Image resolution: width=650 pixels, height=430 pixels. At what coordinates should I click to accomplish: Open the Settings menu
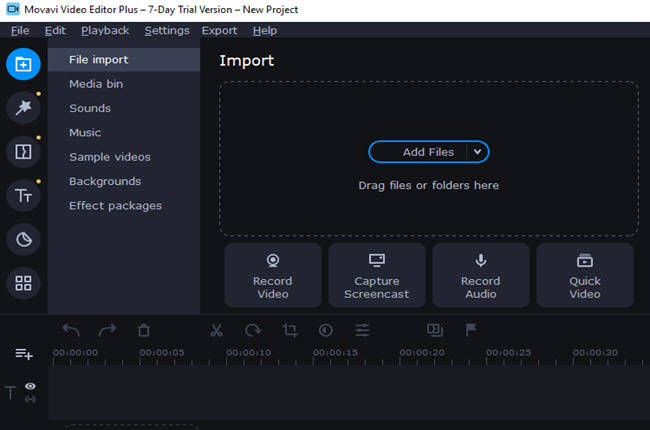(167, 31)
